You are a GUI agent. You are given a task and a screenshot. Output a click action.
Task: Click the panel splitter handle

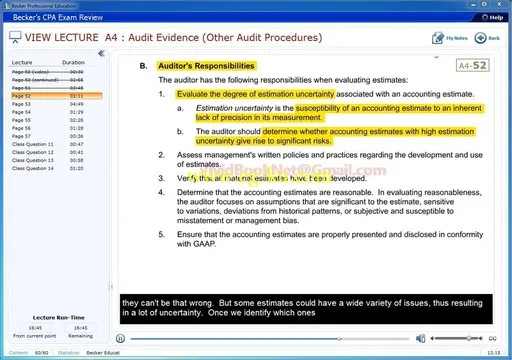click(x=111, y=287)
